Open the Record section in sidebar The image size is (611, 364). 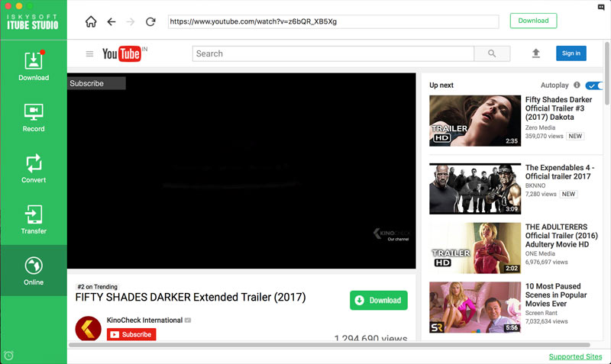coord(34,118)
